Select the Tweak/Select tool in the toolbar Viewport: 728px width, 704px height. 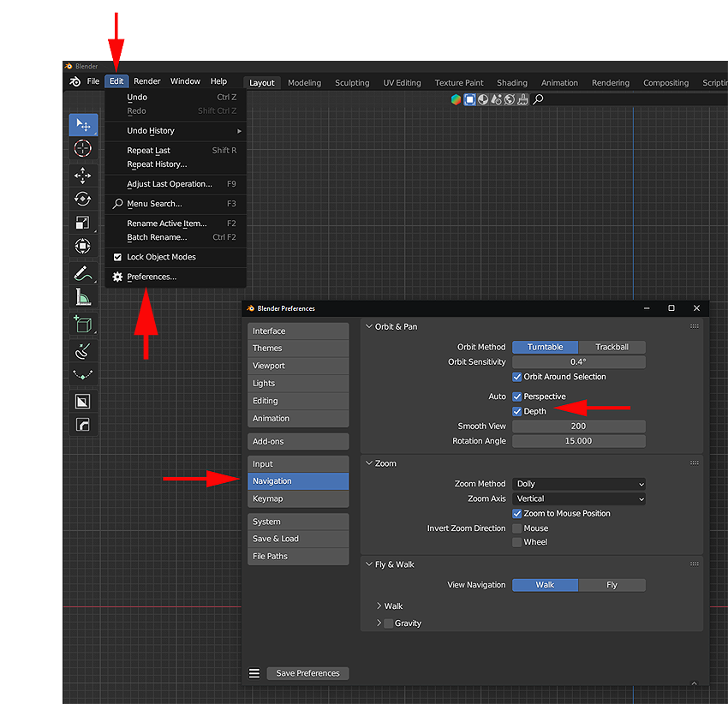click(x=83, y=124)
